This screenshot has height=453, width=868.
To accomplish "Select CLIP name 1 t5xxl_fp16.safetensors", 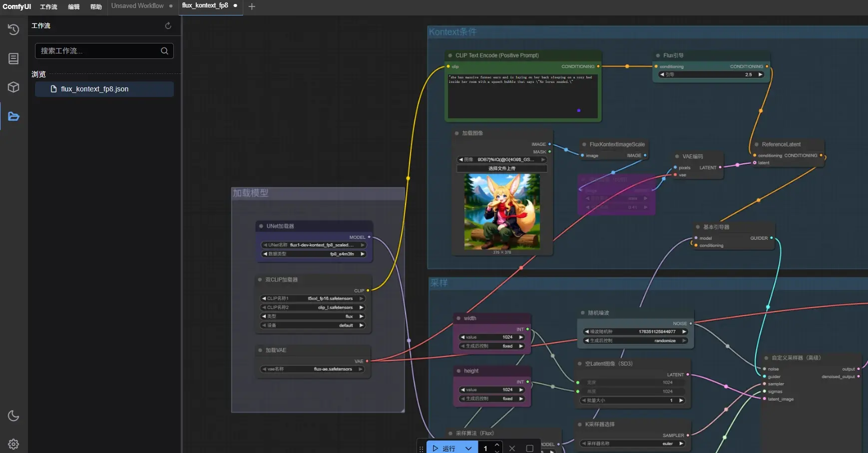I will click(313, 298).
